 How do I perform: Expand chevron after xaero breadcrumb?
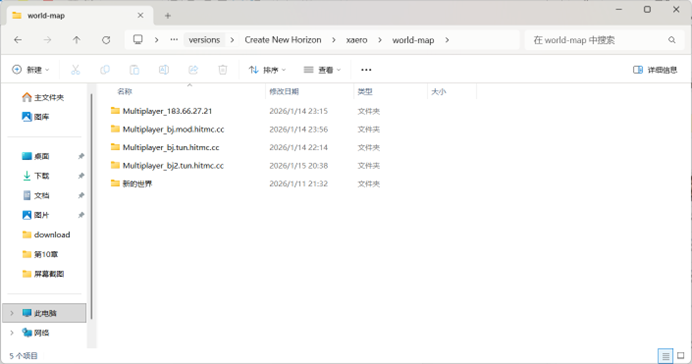coord(380,40)
